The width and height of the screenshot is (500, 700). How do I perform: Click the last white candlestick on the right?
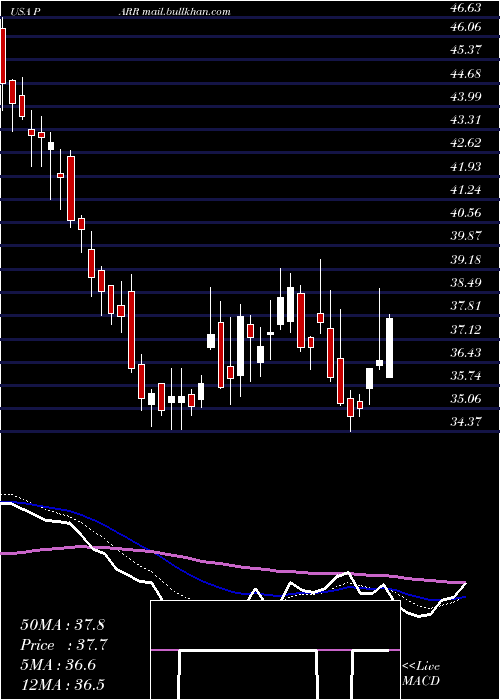click(x=390, y=348)
